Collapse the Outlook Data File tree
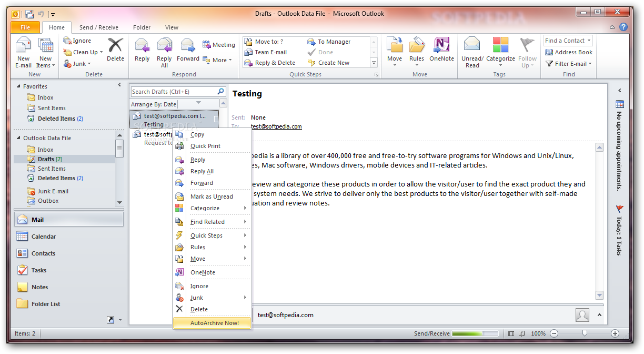 pyautogui.click(x=18, y=138)
